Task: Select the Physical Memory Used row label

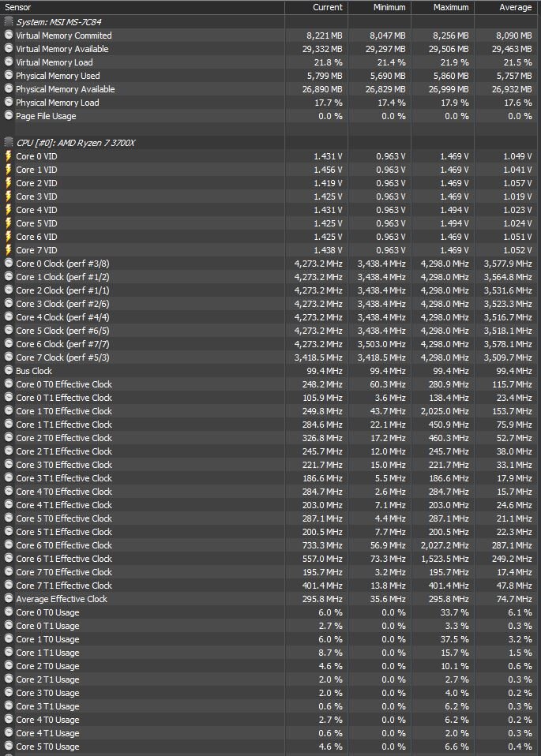Action: (58, 76)
